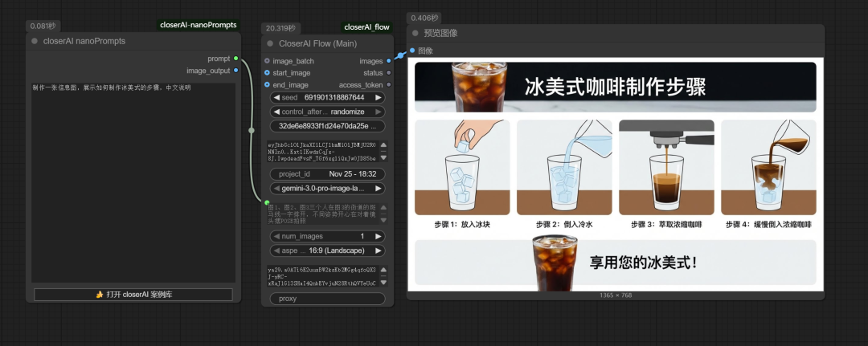Collapse the closerAI nanoPrompts node via its title dot

tap(35, 40)
